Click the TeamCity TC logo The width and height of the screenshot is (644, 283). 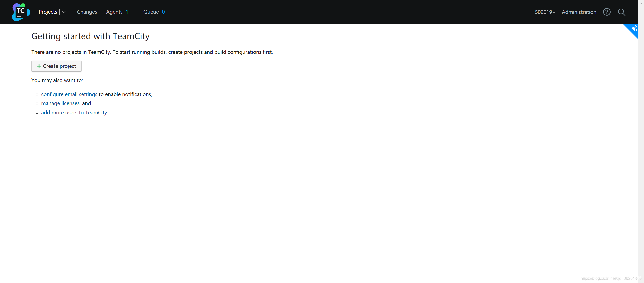tap(21, 12)
